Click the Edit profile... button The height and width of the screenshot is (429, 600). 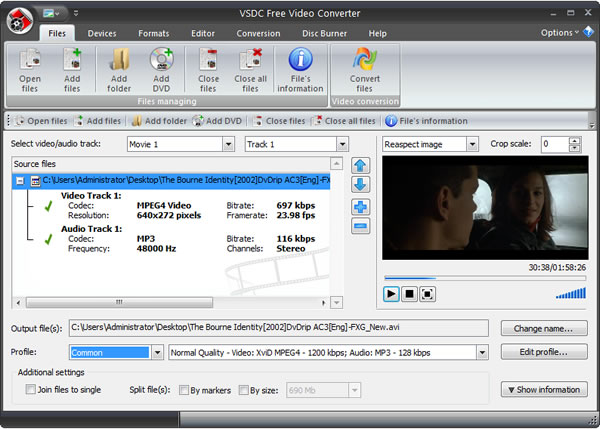(x=544, y=352)
